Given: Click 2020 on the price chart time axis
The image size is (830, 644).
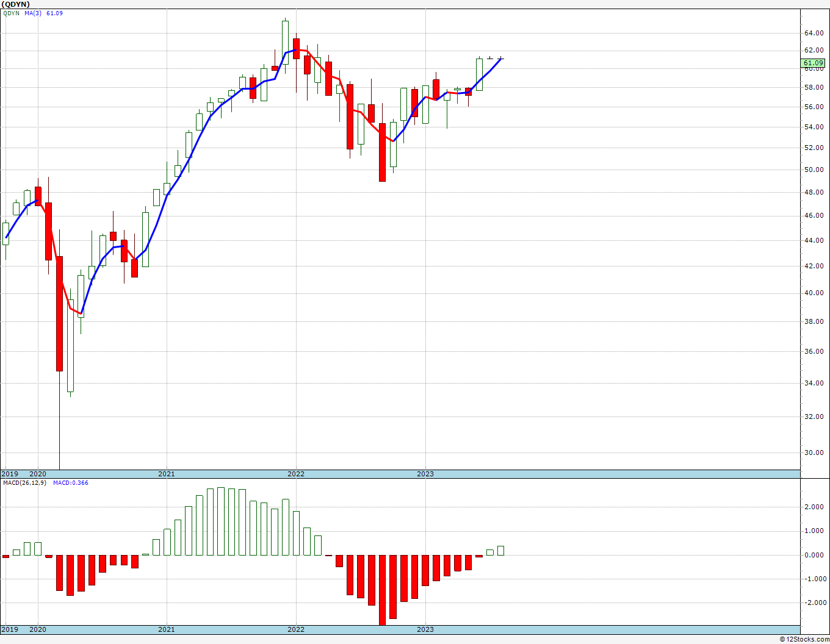Looking at the screenshot, I should tap(38, 474).
